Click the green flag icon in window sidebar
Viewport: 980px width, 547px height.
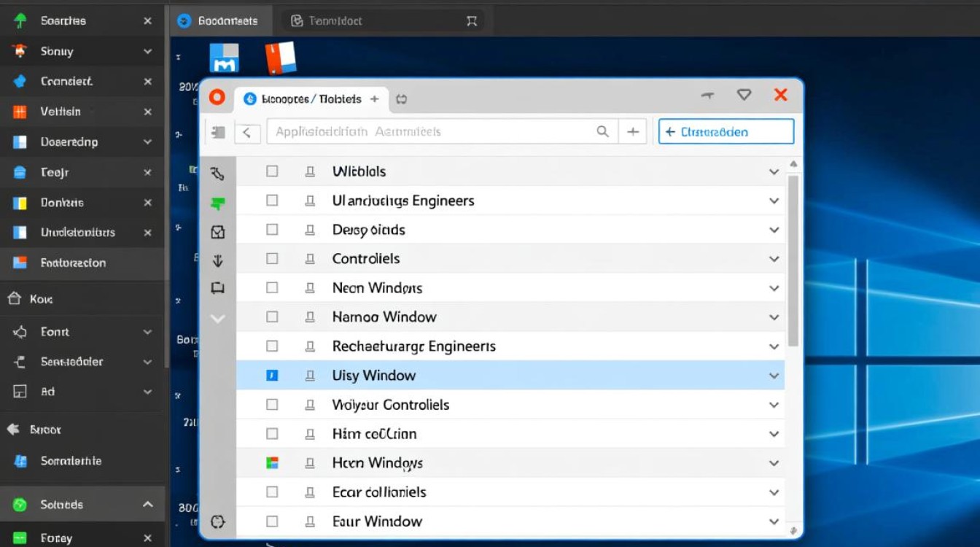(217, 203)
